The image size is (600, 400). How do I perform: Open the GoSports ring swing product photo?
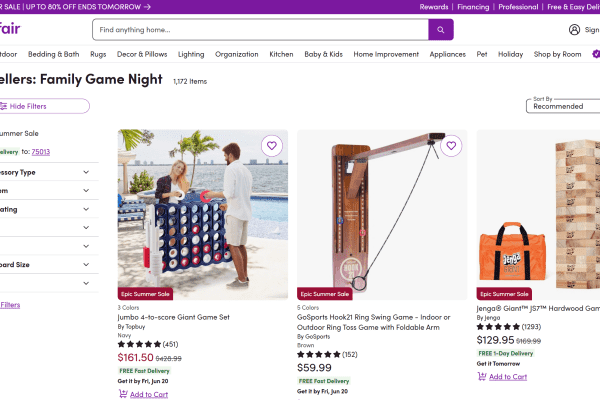pos(382,214)
